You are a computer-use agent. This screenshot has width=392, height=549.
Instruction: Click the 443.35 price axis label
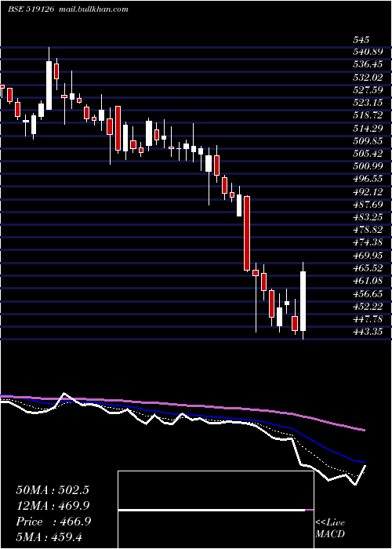click(x=368, y=332)
